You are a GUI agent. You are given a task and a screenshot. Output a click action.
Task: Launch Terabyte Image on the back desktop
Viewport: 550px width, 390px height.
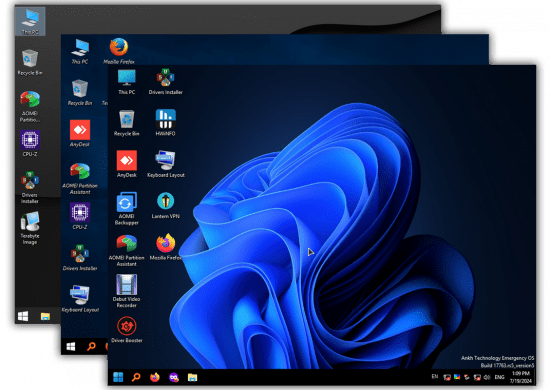(x=30, y=228)
